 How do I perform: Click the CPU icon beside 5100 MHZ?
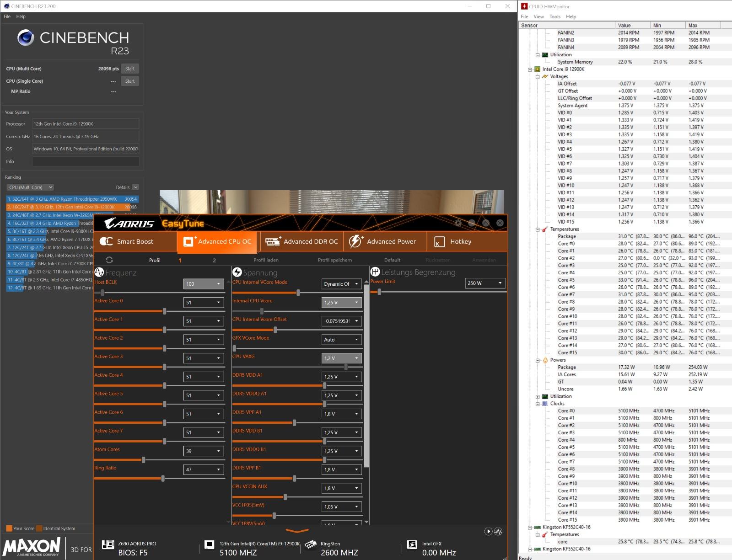click(x=210, y=544)
